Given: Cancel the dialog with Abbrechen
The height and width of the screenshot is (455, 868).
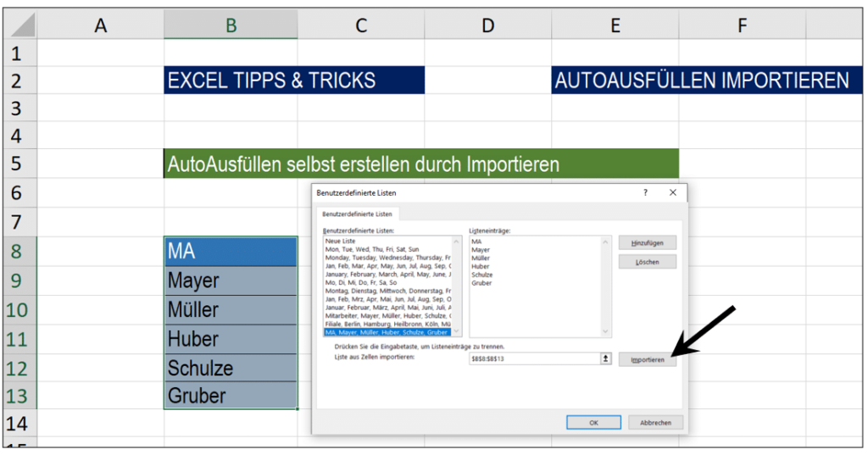Looking at the screenshot, I should 655,422.
